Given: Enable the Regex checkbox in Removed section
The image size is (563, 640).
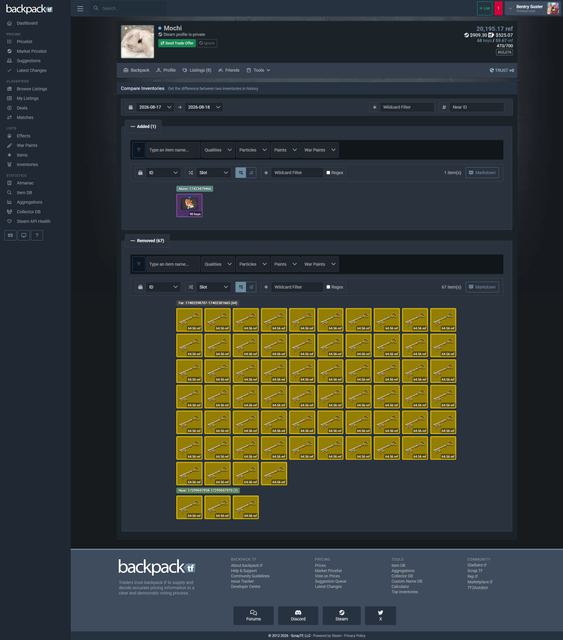Looking at the screenshot, I should (x=328, y=287).
